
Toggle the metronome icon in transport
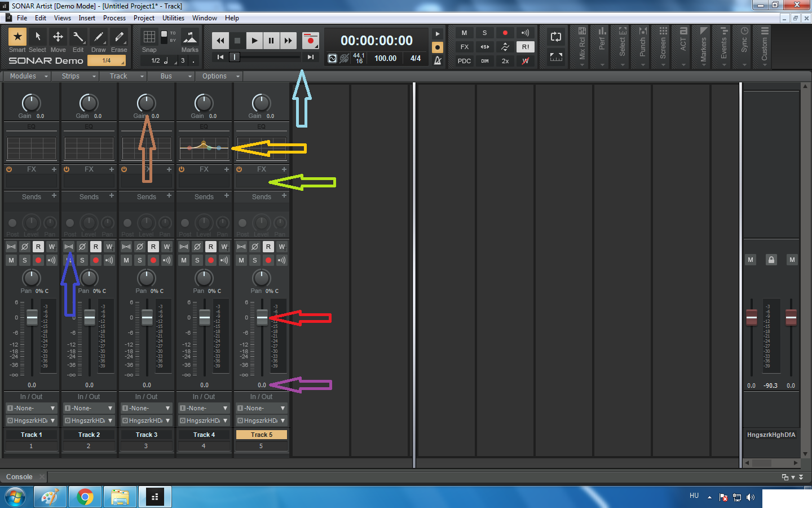(438, 60)
